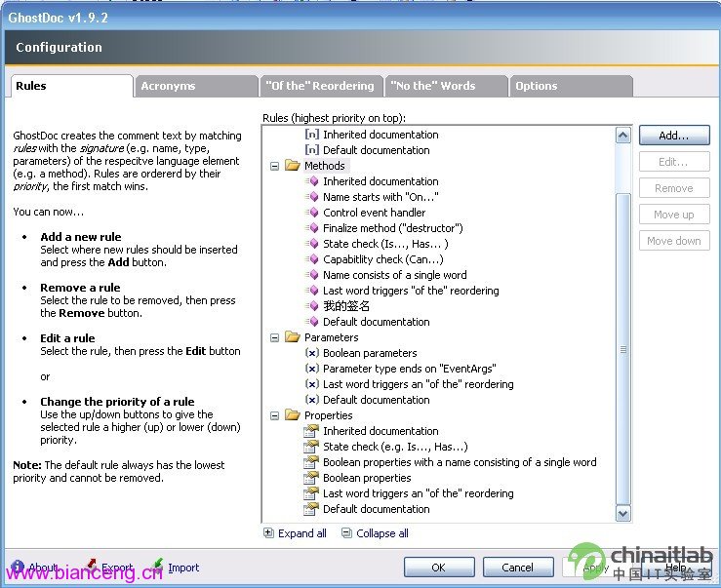Image resolution: width=721 pixels, height=588 pixels.
Task: Collapse the Properties tree node
Action: pos(274,416)
